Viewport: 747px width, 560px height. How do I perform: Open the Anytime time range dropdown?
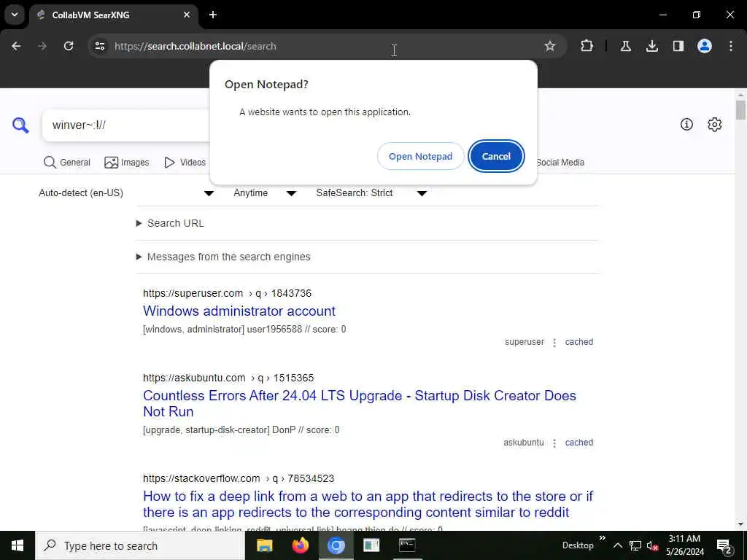click(265, 192)
